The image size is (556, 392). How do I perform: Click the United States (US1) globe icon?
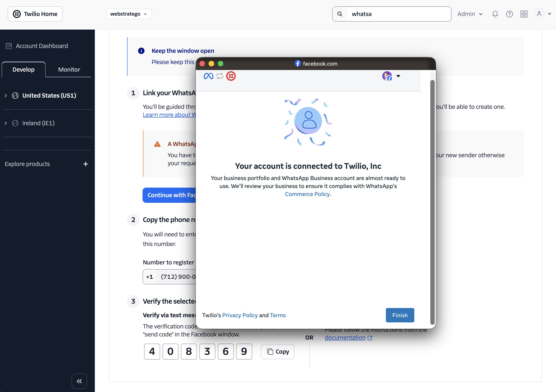coord(15,96)
